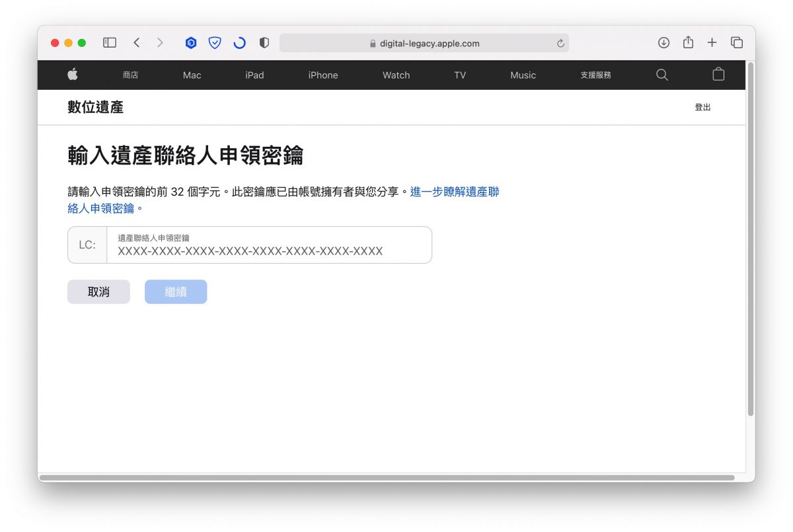Reload the page via address bar icon
Viewport: 793px width, 532px height.
point(560,44)
